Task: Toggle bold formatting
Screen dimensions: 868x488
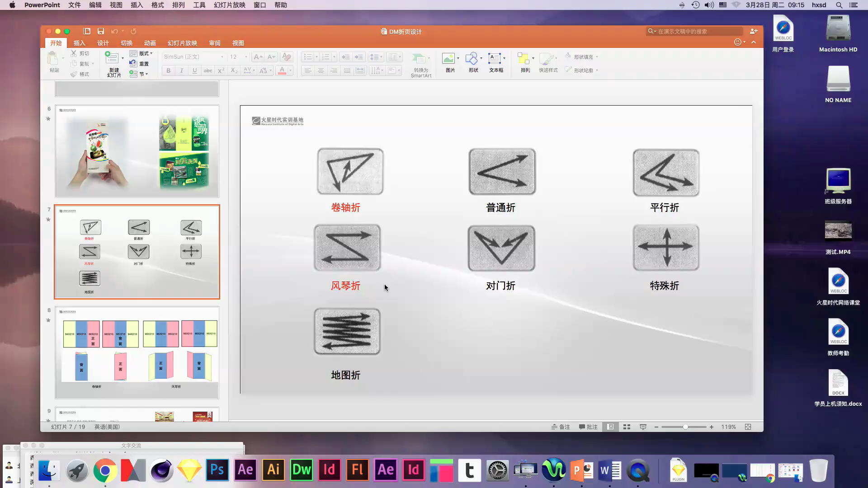Action: click(x=169, y=70)
